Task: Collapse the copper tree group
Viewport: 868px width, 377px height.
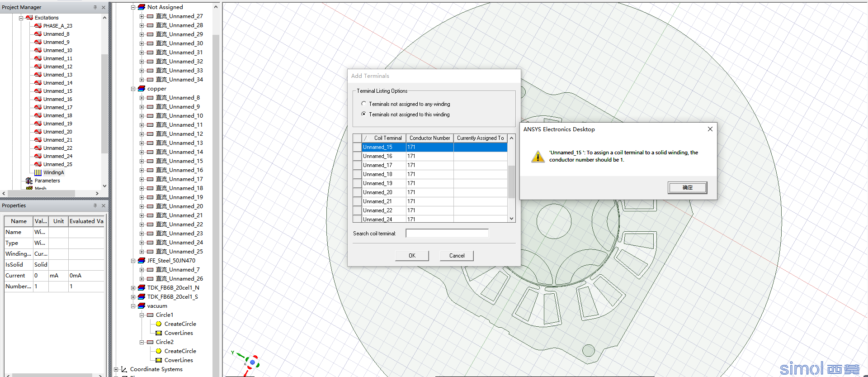Action: pyautogui.click(x=133, y=89)
